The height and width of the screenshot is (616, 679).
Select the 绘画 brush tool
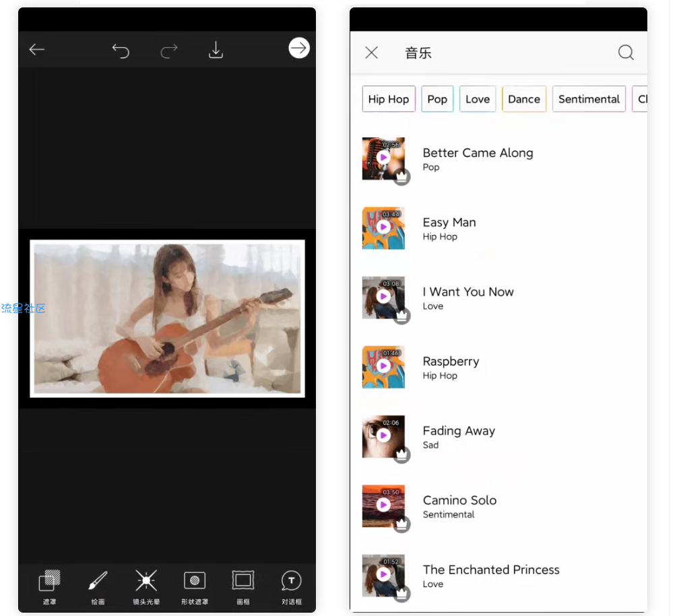pyautogui.click(x=98, y=587)
